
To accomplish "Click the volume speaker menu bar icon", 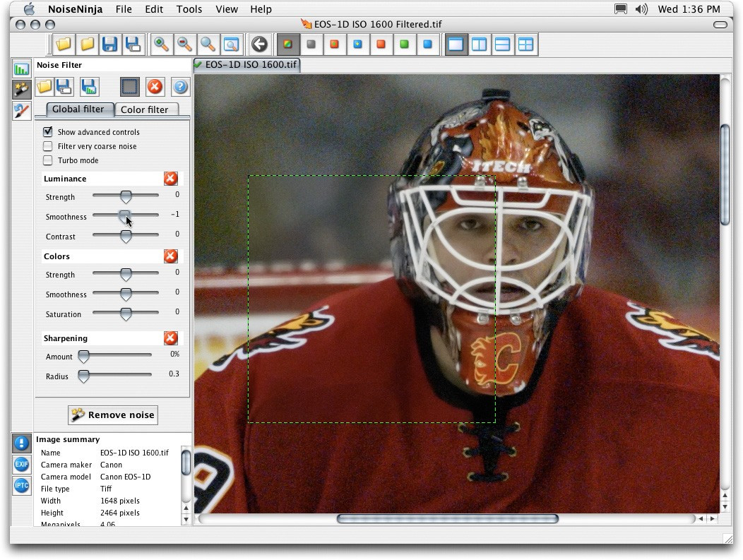I will tap(641, 9).
